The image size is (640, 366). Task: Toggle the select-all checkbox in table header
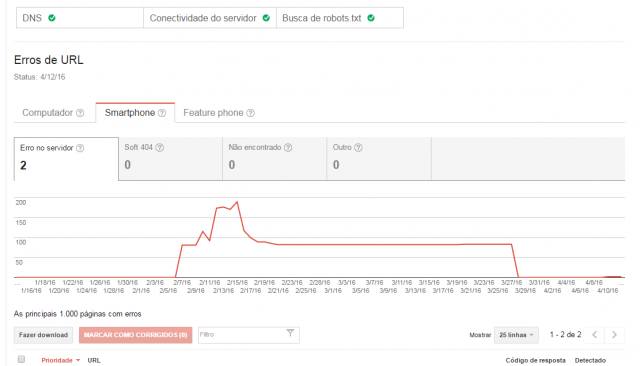pos(21,359)
